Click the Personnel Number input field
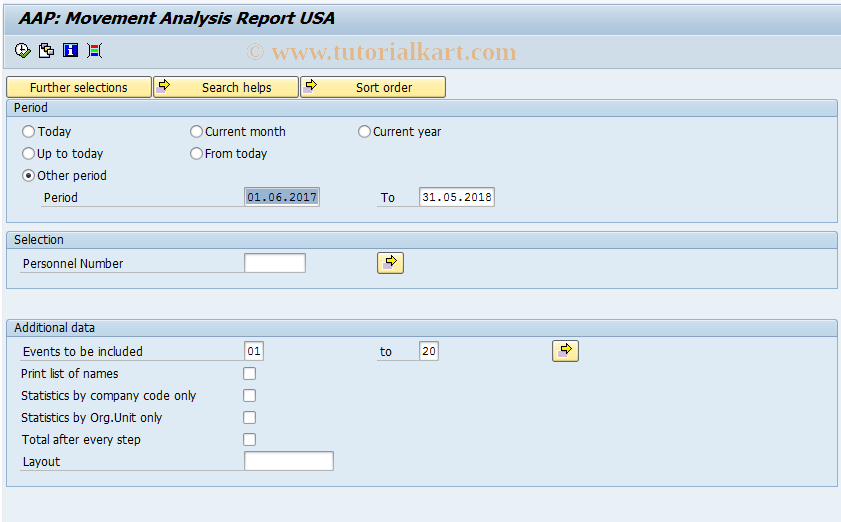This screenshot has height=522, width=841. pos(275,263)
